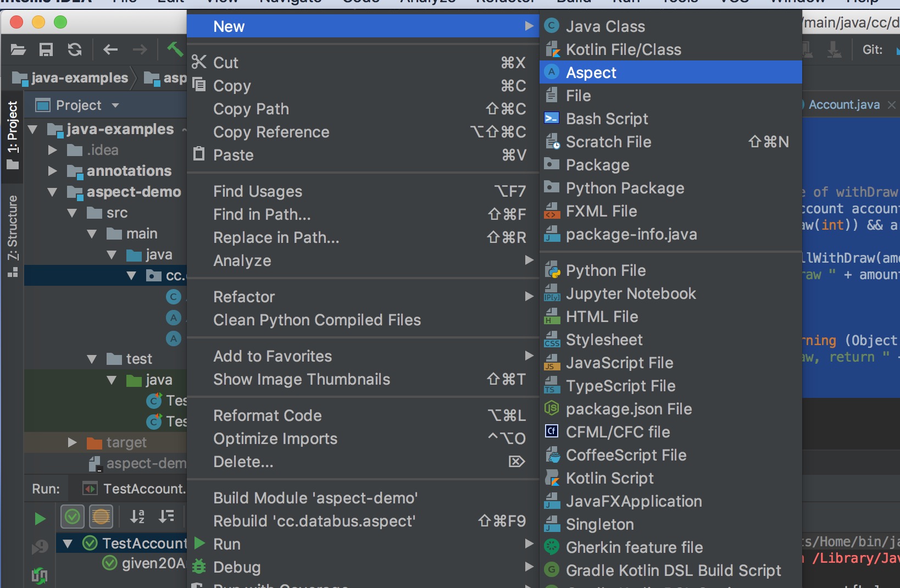Open the Structure tool window tab
This screenshot has height=588, width=900.
(x=12, y=228)
